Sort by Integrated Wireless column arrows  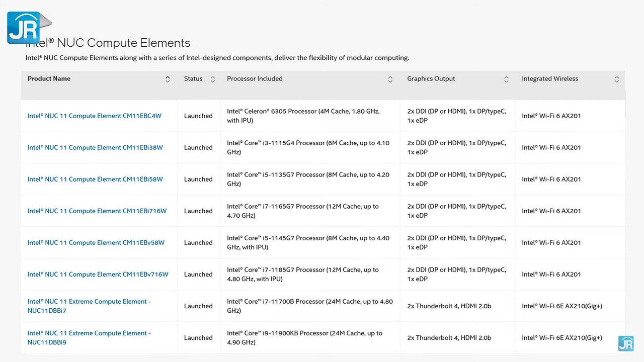(x=616, y=79)
